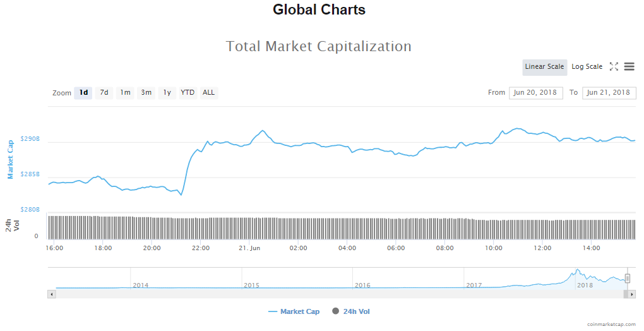Toggle 24h Vol series in legend

click(355, 311)
